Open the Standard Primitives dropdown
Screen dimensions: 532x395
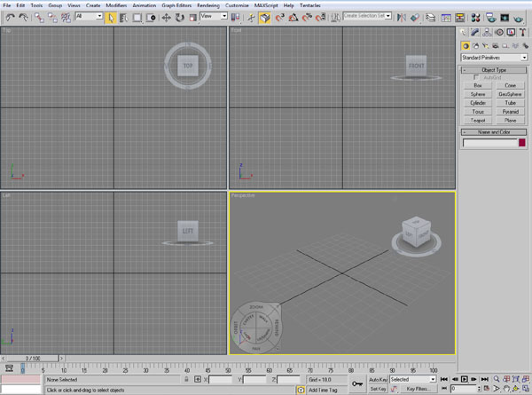click(x=494, y=58)
